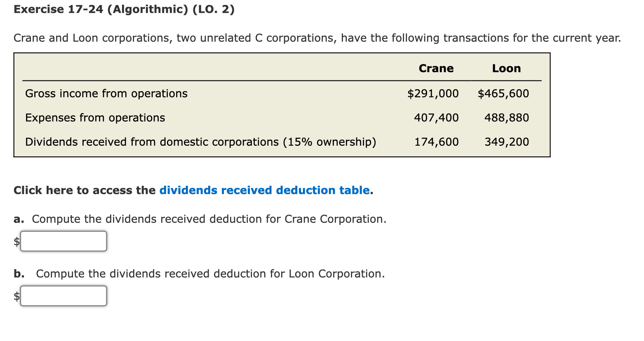This screenshot has width=644, height=341.
Task: Click the dollar sign beside part b box
Action: [x=16, y=296]
